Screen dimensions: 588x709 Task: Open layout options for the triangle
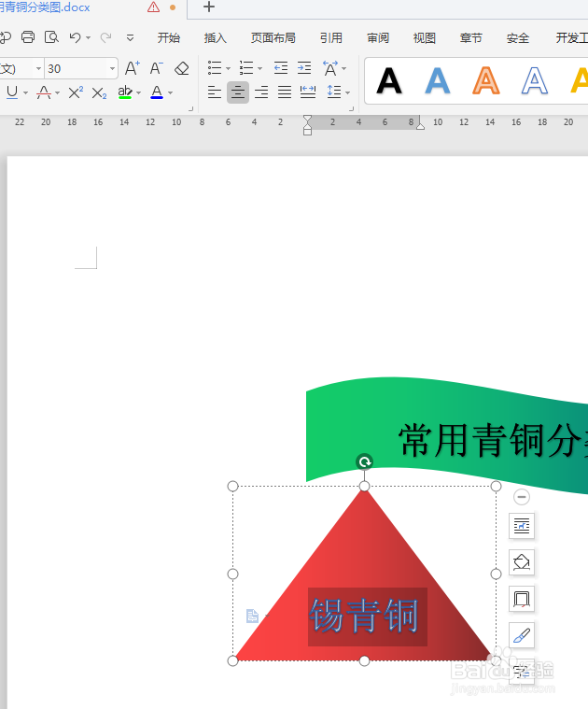(x=522, y=526)
